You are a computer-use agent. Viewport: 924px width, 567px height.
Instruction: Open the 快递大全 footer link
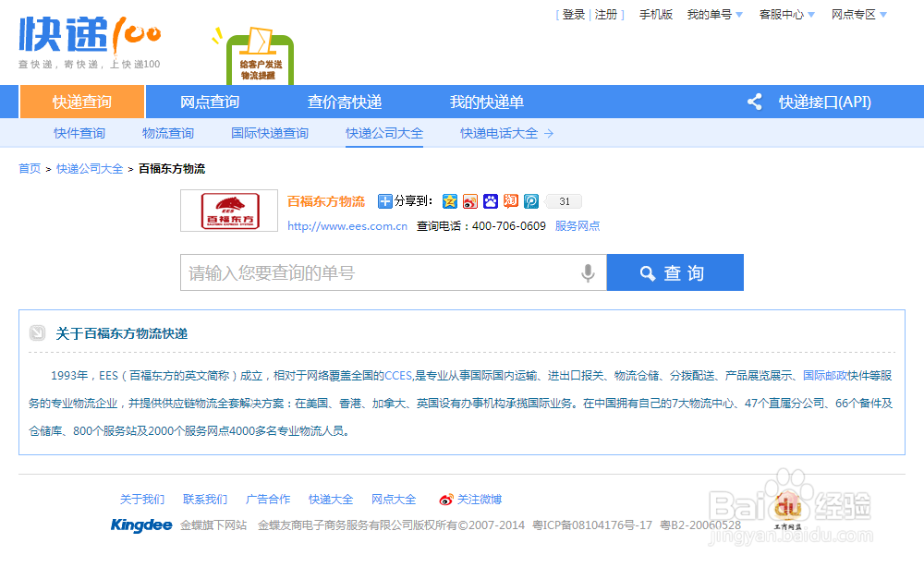[x=331, y=500]
